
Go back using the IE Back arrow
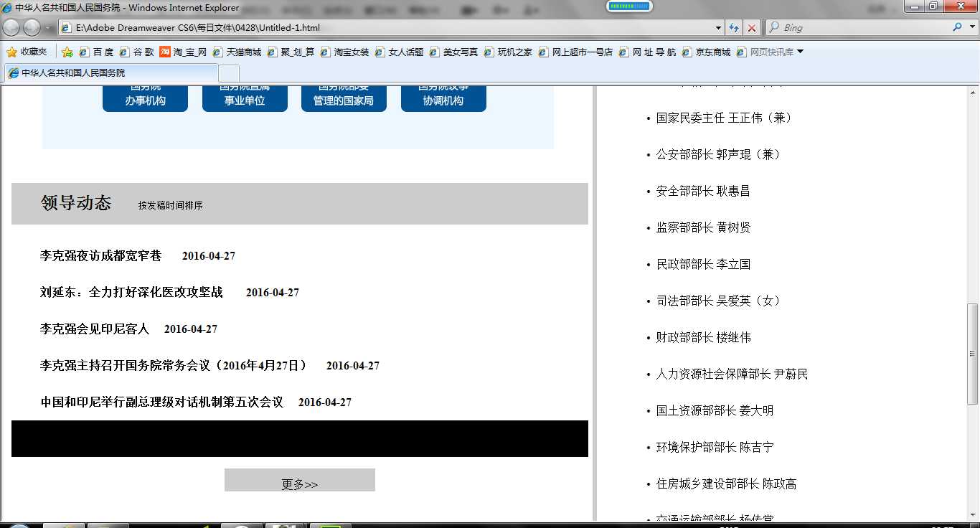pos(11,28)
